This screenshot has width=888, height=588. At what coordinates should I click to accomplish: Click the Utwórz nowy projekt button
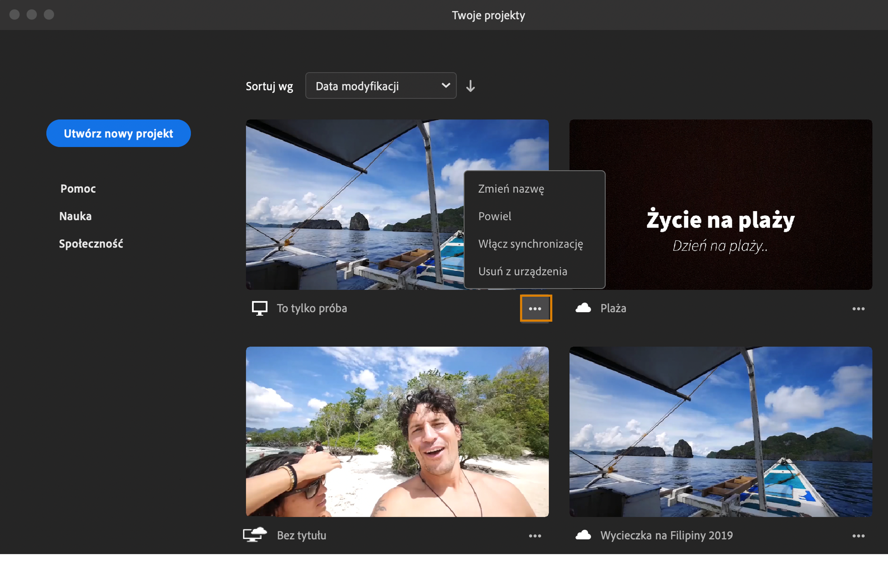coord(119,133)
